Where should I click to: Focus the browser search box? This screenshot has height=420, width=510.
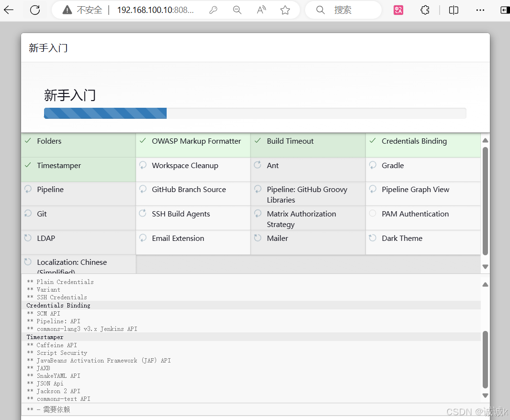pyautogui.click(x=343, y=10)
